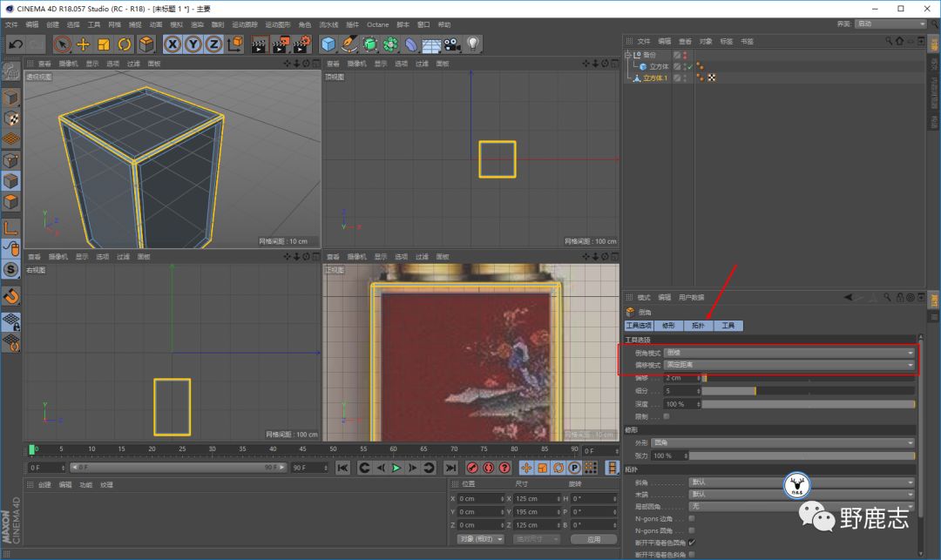Uncheck the 断开平滑着色圆角 checkbox
941x560 pixels.
click(x=692, y=542)
